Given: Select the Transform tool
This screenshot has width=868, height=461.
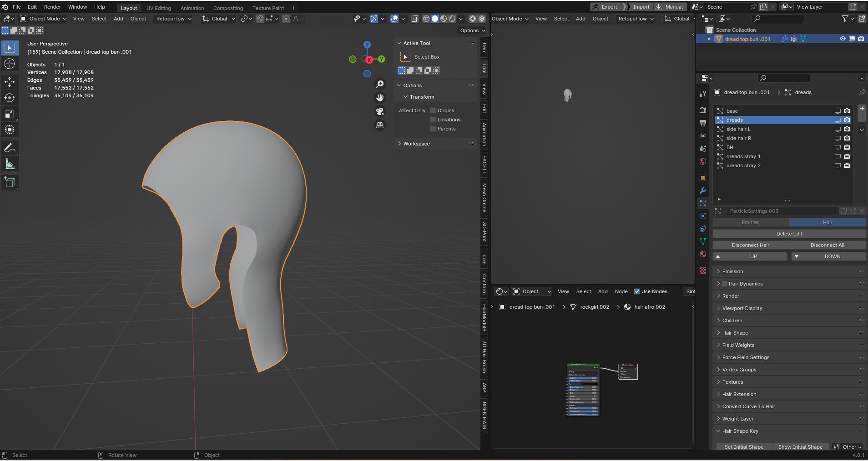Looking at the screenshot, I should tap(10, 130).
